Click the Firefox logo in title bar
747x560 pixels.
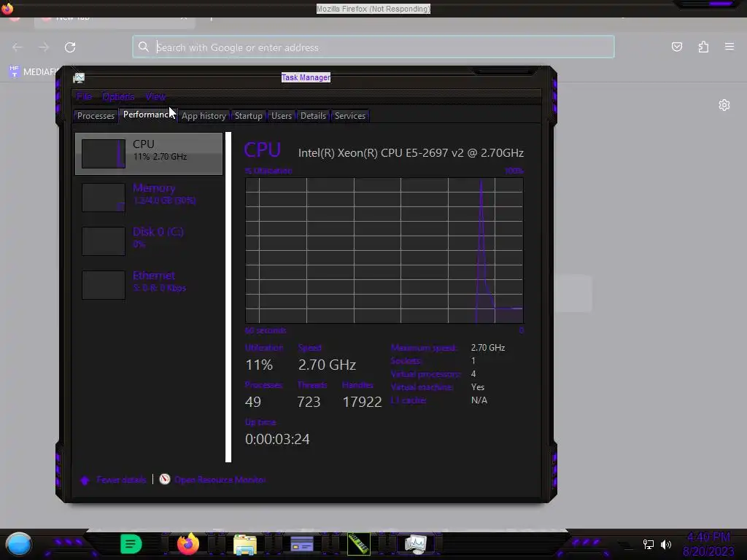click(x=7, y=9)
